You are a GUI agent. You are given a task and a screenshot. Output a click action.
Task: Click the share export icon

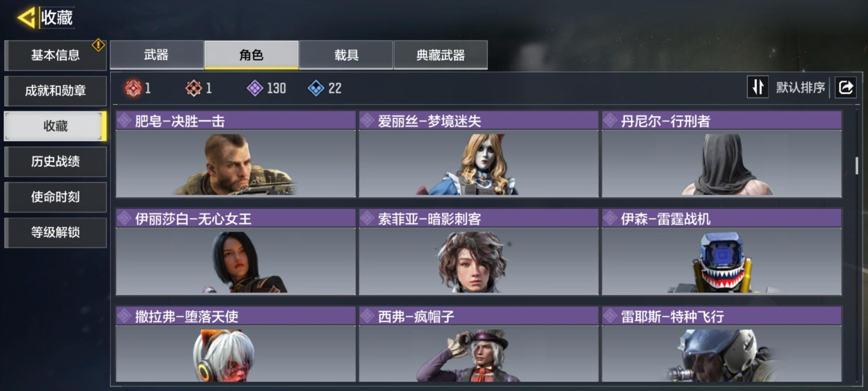(x=846, y=87)
